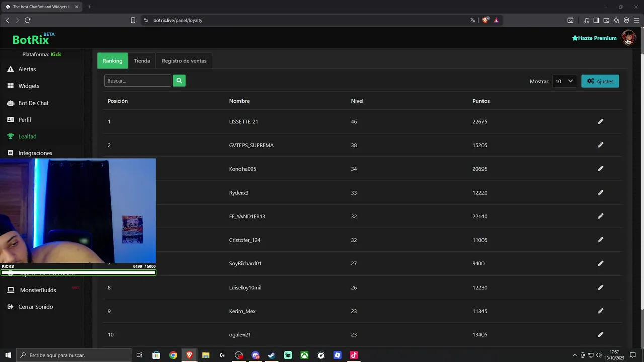The height and width of the screenshot is (362, 644).
Task: Click the Brave Rewards triangle icon
Action: pyautogui.click(x=496, y=20)
